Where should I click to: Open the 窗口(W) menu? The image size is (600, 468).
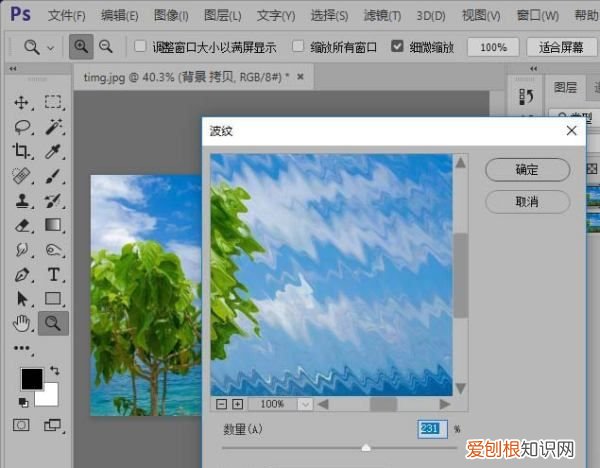coord(538,16)
